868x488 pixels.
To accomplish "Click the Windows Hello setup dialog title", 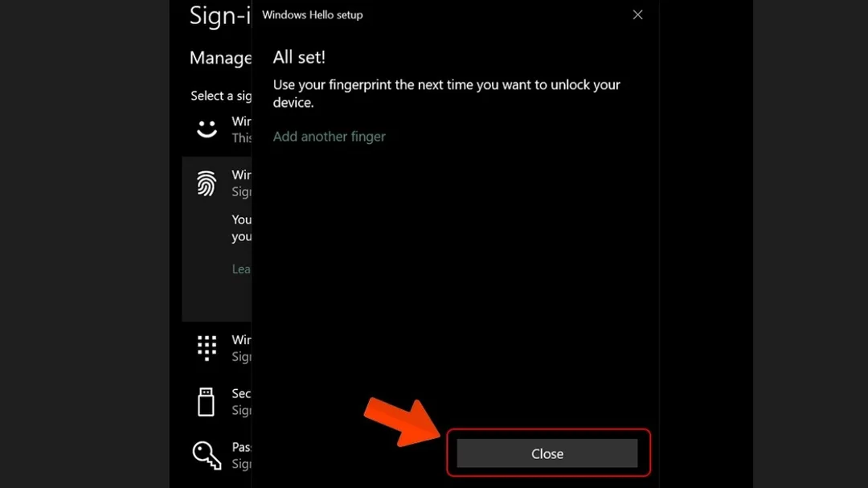I will pos(312,15).
